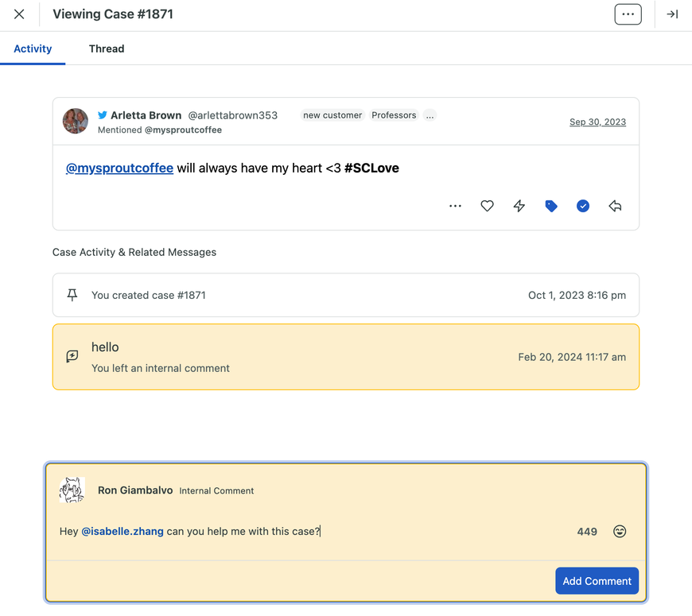Mark the message complete via the checkmark icon

[x=583, y=206]
